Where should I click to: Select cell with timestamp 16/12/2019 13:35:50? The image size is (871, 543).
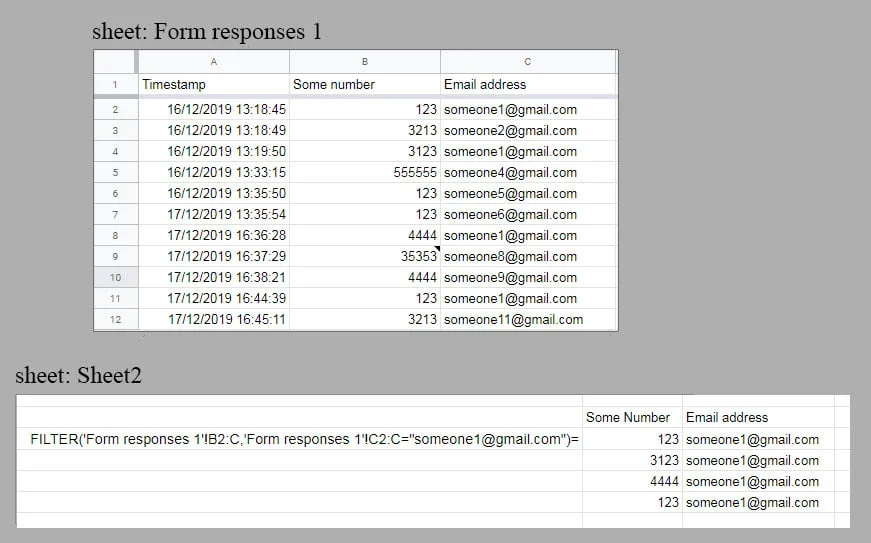214,193
